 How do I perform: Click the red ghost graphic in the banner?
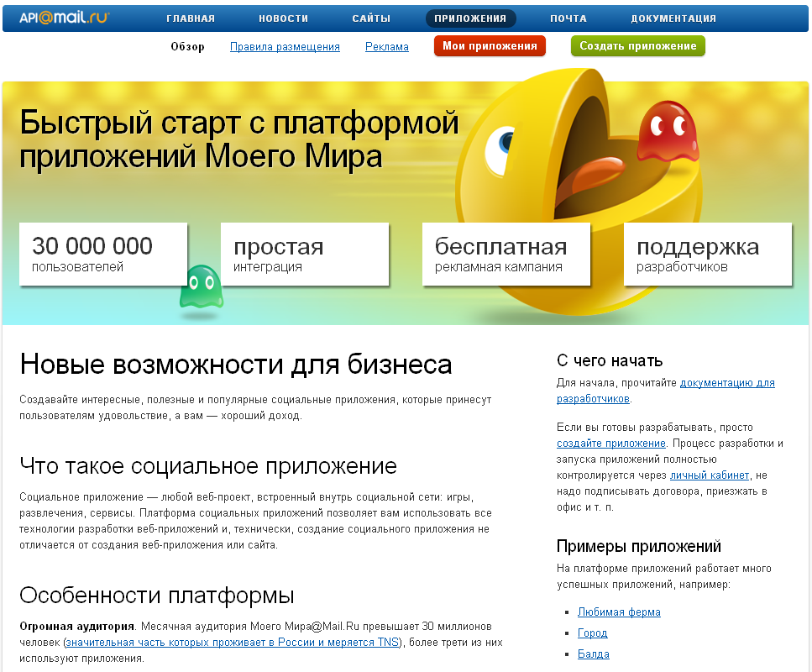[668, 130]
